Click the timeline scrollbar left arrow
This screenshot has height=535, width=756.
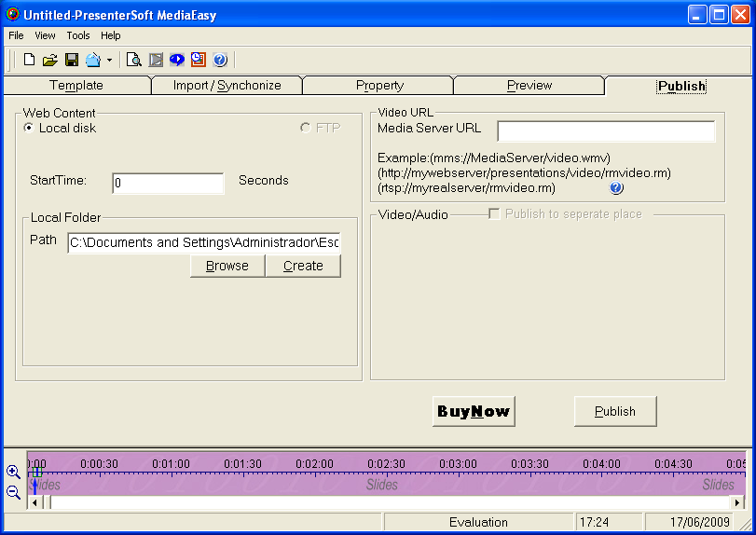[x=34, y=502]
